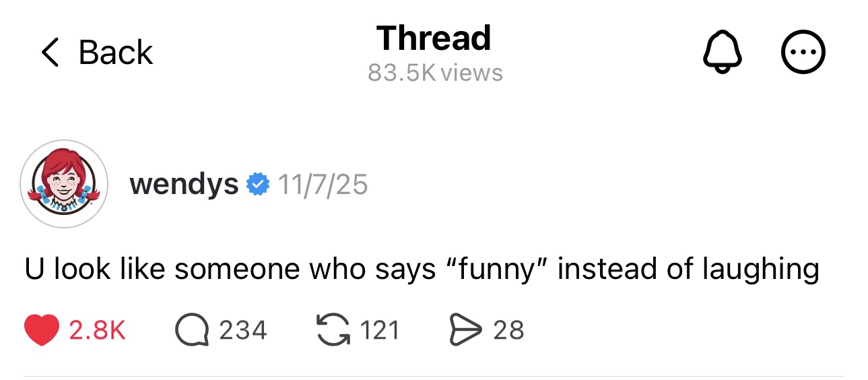
Task: Repost using the circular arrows icon
Action: pyautogui.click(x=333, y=330)
